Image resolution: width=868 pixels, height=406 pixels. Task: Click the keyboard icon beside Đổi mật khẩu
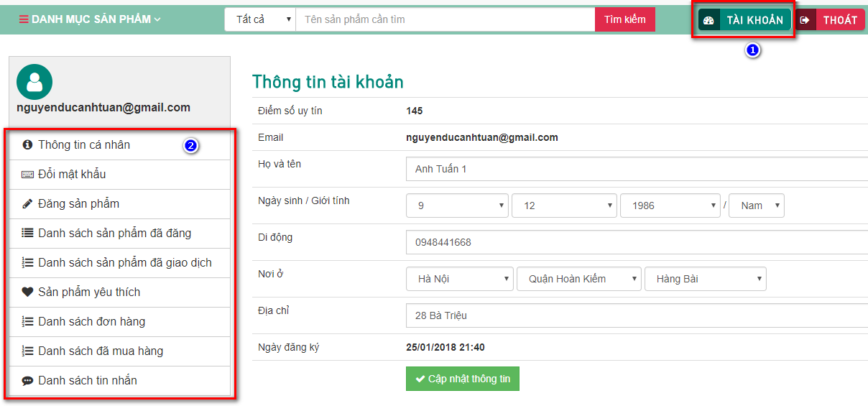28,175
